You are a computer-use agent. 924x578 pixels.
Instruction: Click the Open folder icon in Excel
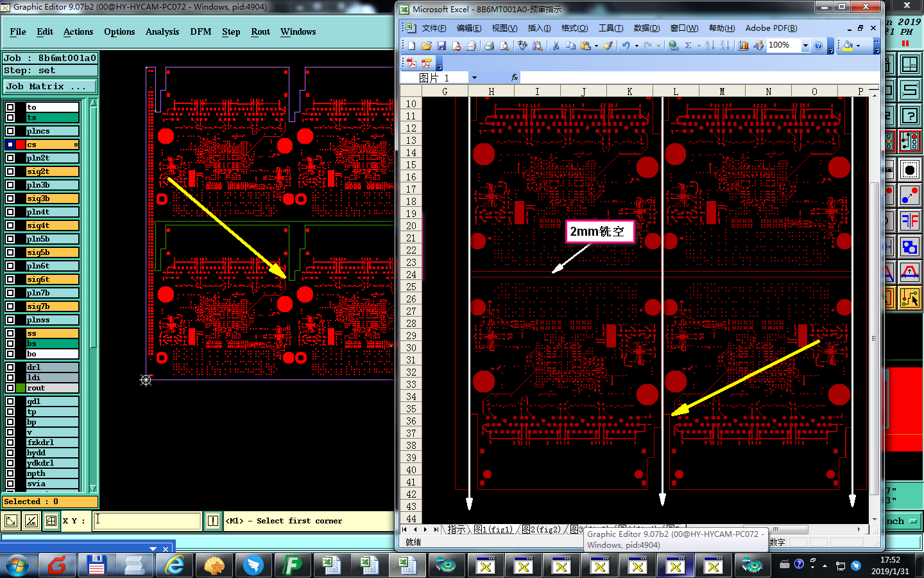click(427, 46)
